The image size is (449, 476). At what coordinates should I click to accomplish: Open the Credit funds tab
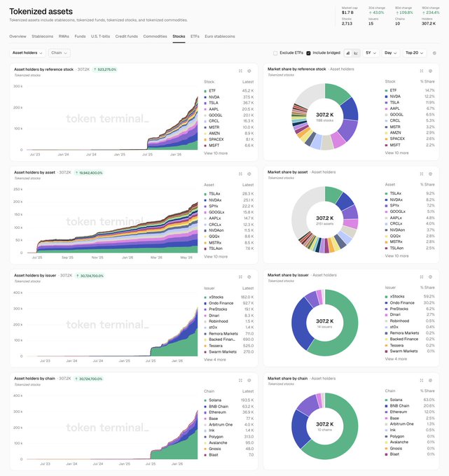click(126, 36)
